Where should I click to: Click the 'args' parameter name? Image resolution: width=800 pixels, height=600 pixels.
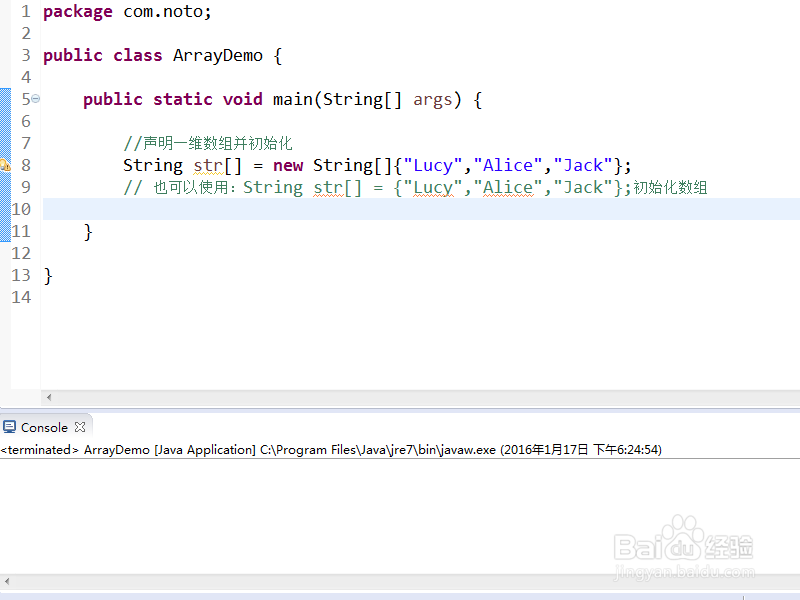click(x=433, y=100)
